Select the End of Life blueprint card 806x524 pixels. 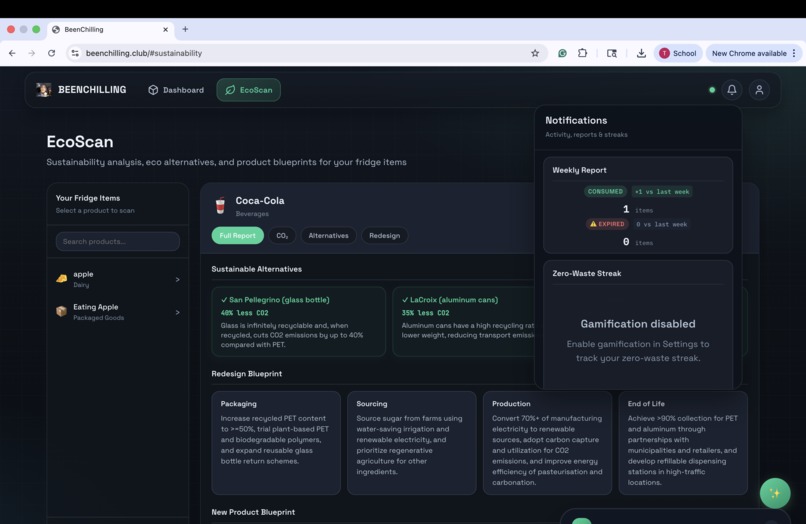coord(683,443)
